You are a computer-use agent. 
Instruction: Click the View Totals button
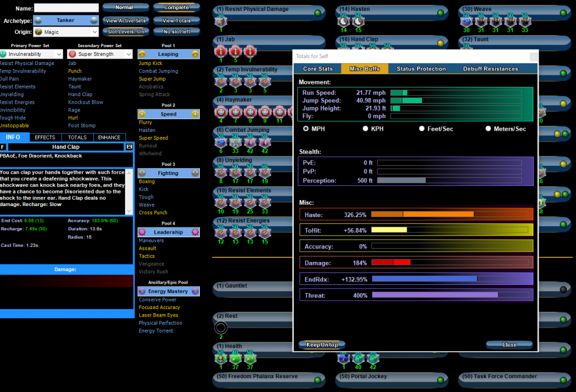point(177,20)
